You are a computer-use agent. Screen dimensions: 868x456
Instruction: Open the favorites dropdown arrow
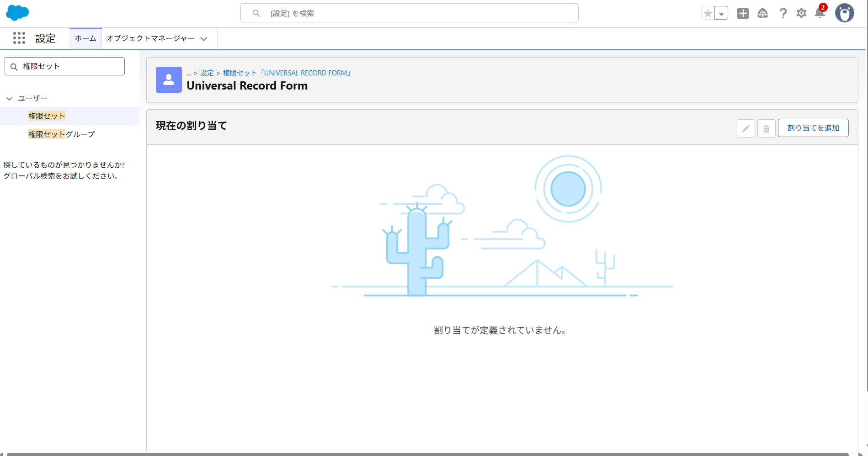(x=721, y=13)
